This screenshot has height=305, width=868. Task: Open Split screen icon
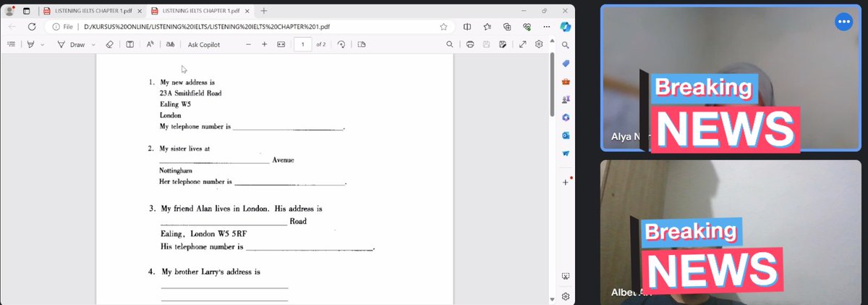click(x=467, y=26)
